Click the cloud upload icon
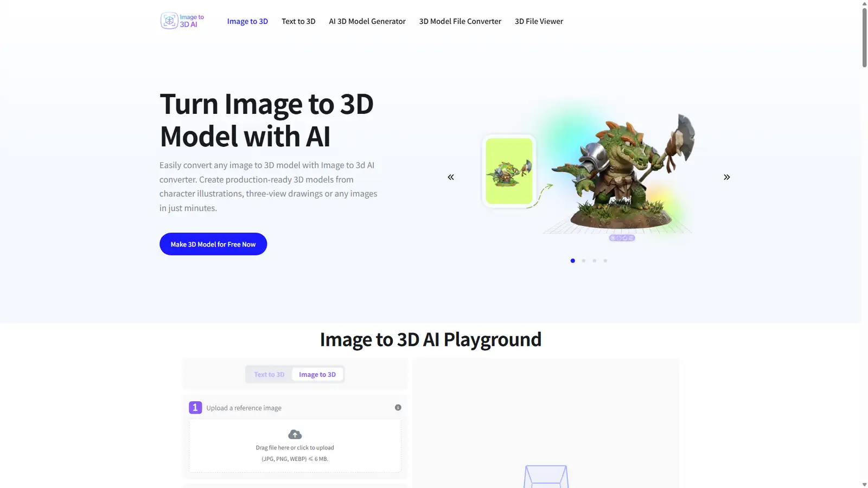Viewport: 868px width, 488px height. 295,434
